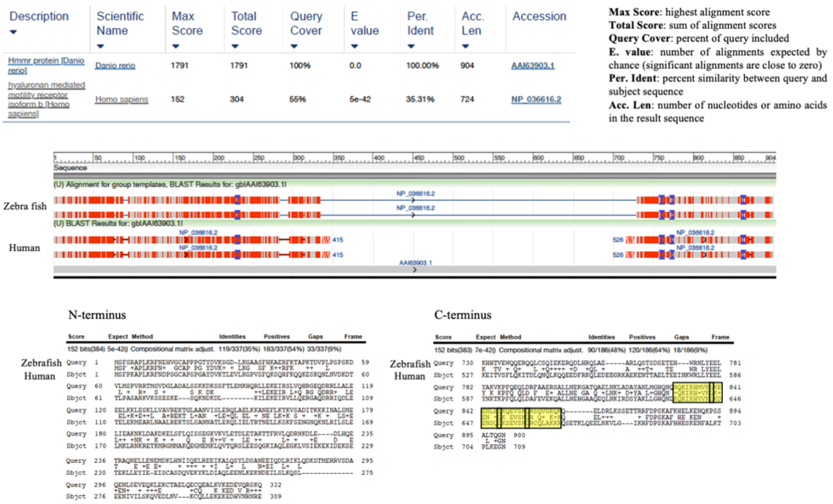Click Description column header text

pyautogui.click(x=39, y=16)
